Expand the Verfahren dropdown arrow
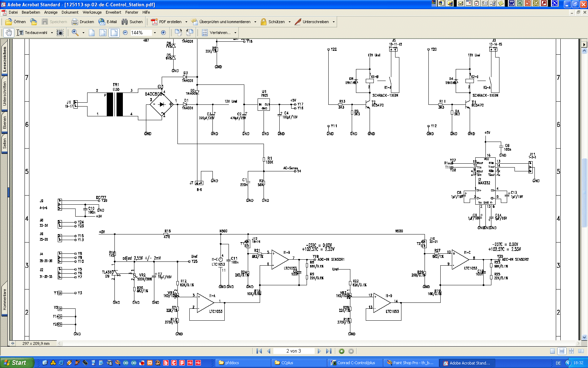Image resolution: width=588 pixels, height=368 pixels. click(235, 33)
